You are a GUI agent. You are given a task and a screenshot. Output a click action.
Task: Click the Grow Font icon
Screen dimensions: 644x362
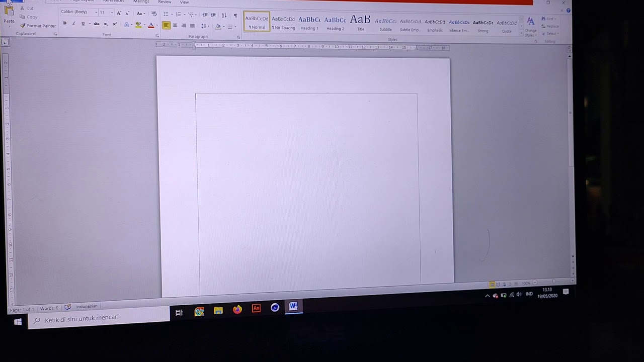pos(119,13)
